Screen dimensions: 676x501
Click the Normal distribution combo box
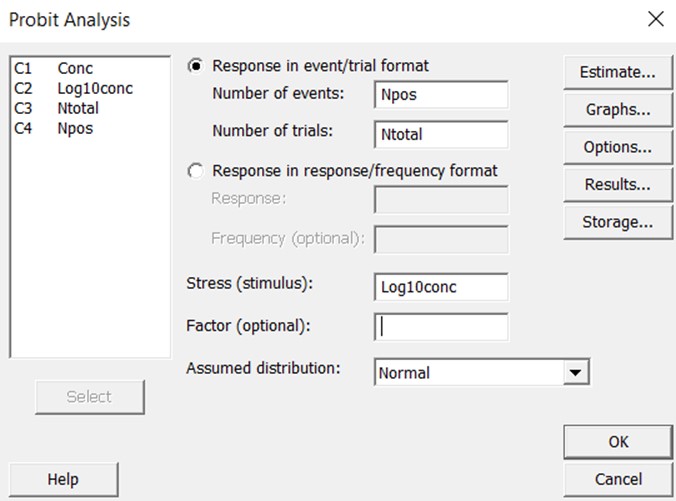(468, 372)
